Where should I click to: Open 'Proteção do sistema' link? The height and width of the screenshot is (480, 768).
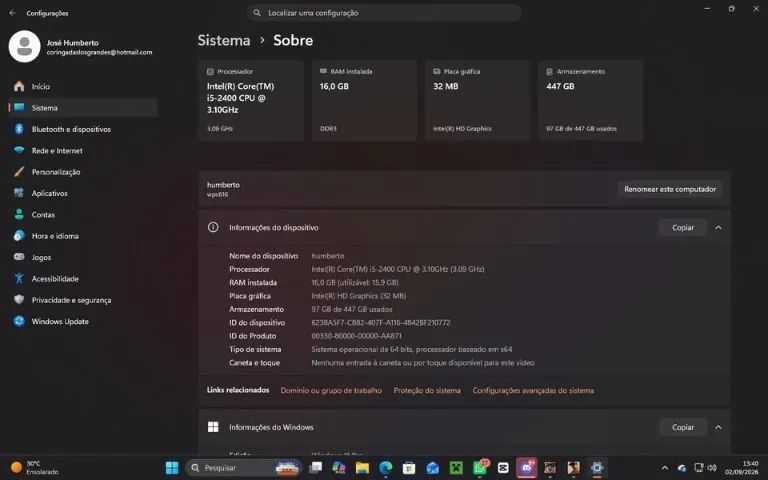click(x=427, y=390)
